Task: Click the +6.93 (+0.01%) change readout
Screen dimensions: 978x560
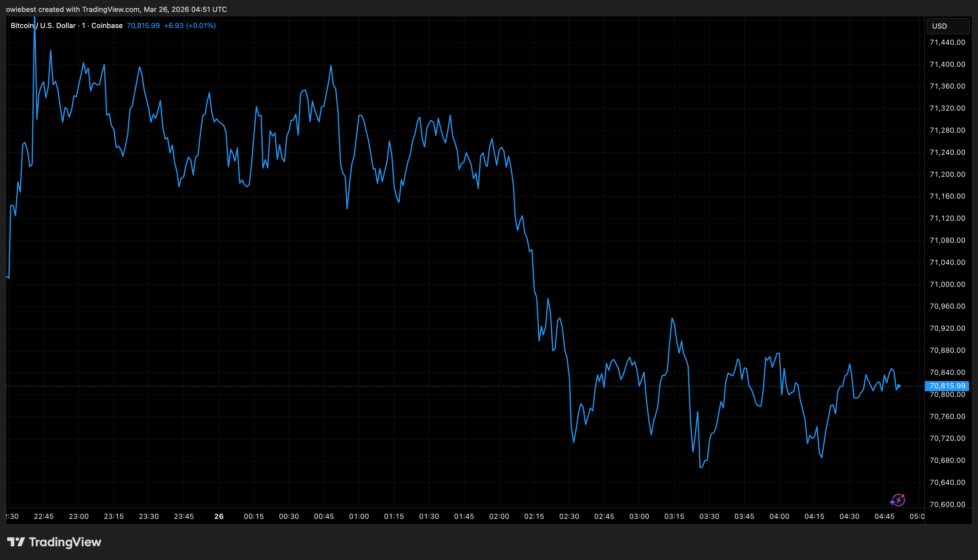Action: [x=190, y=26]
